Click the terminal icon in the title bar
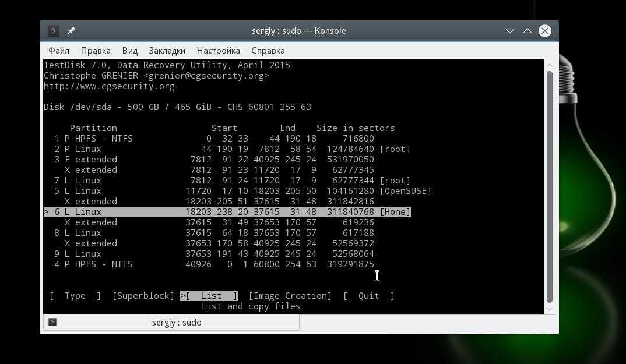 click(x=53, y=31)
